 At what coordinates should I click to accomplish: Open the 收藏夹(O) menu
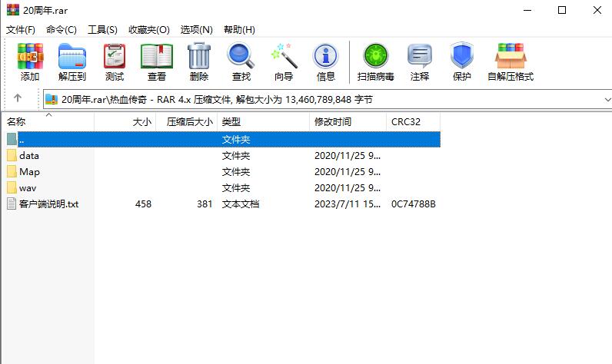coord(148,30)
